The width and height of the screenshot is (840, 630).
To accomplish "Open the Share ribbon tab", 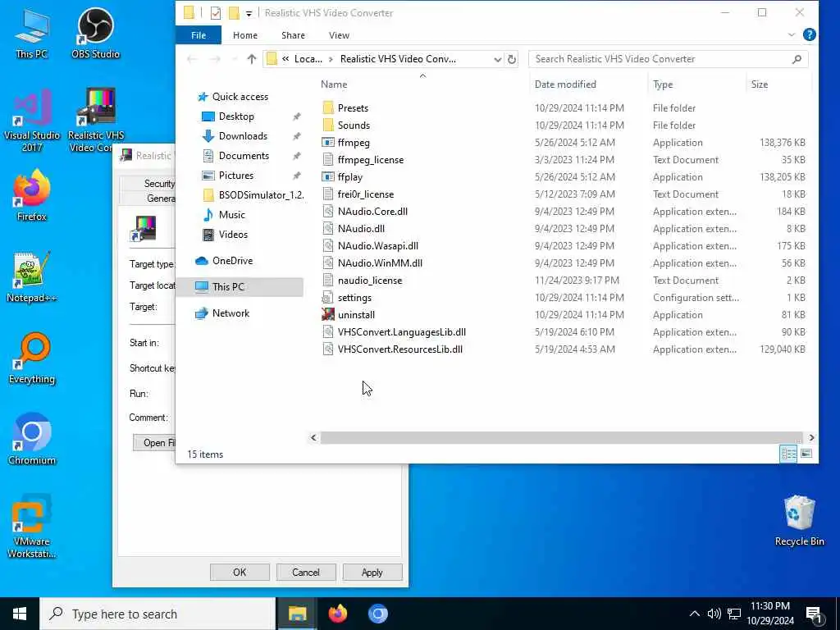I will tap(293, 35).
